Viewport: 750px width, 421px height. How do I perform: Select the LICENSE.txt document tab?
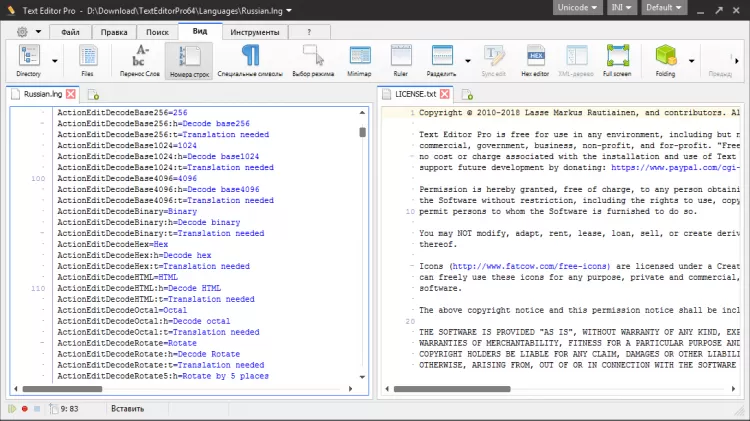[415, 94]
